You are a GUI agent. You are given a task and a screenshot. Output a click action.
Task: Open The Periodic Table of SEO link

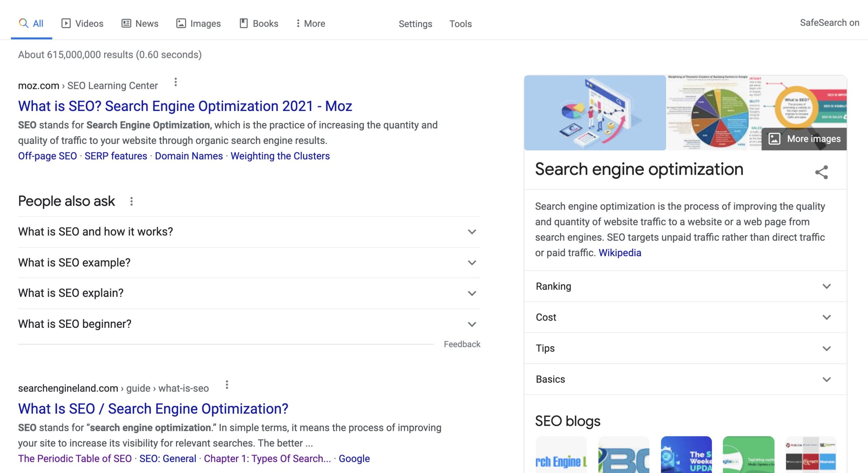[75, 458]
